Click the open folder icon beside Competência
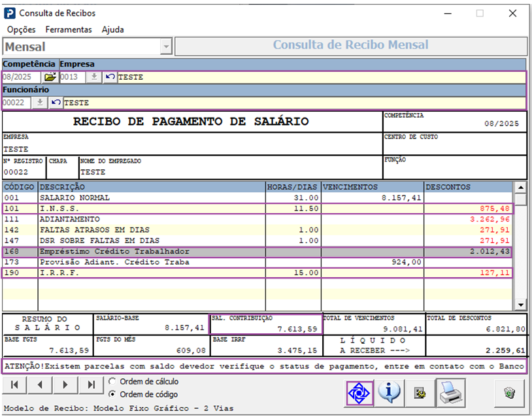 [50, 77]
